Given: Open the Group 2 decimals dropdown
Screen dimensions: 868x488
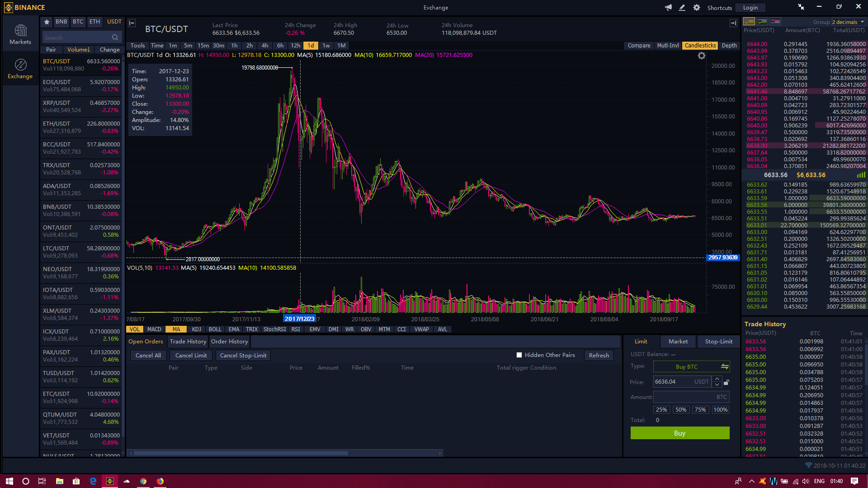Looking at the screenshot, I should [849, 22].
